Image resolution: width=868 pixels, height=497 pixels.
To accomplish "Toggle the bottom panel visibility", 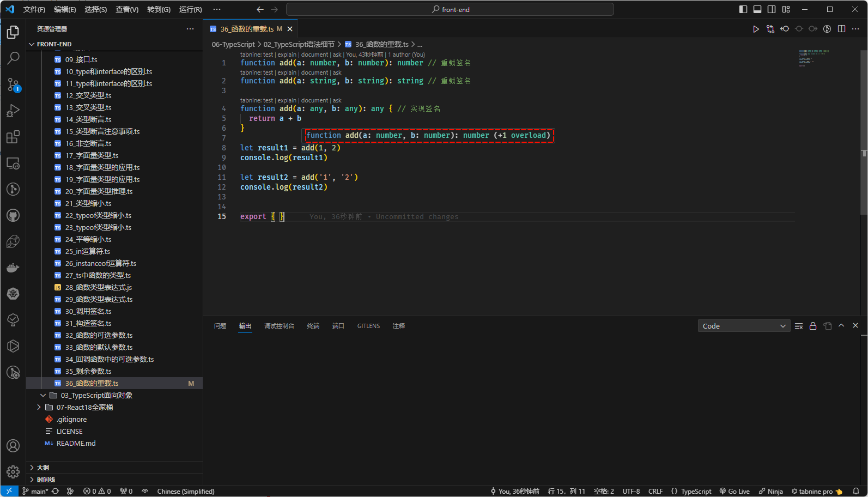I will click(757, 9).
